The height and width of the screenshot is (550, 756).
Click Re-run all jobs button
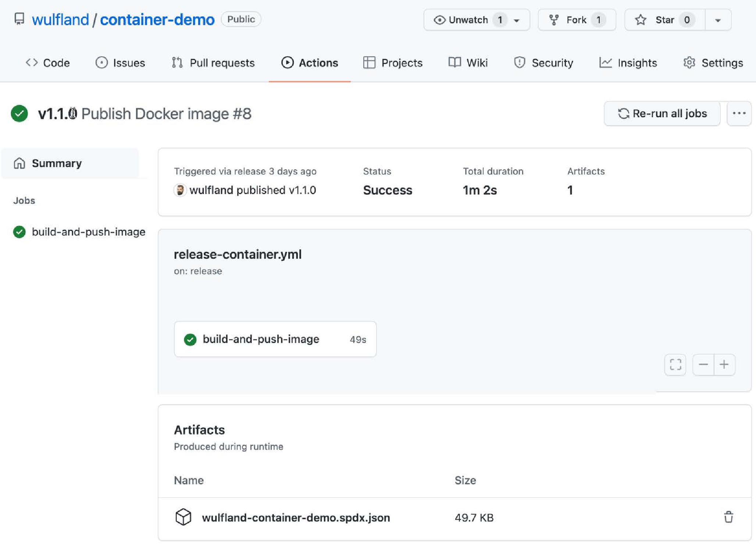tap(662, 114)
